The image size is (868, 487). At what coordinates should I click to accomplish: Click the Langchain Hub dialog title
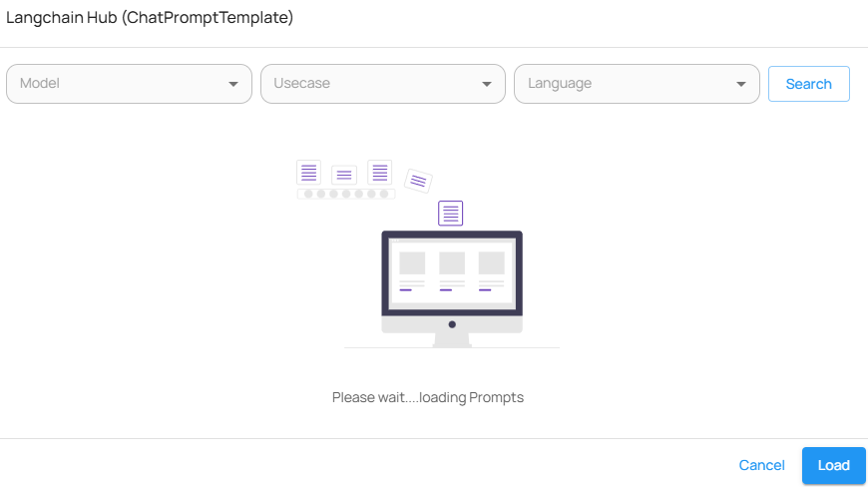point(150,18)
